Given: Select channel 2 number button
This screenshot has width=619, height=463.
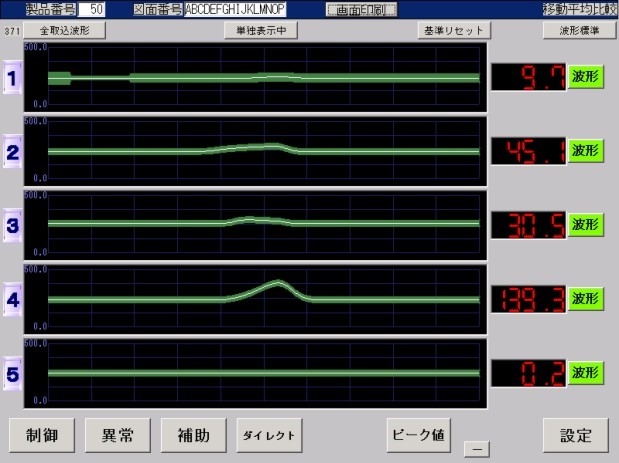Looking at the screenshot, I should [12, 152].
